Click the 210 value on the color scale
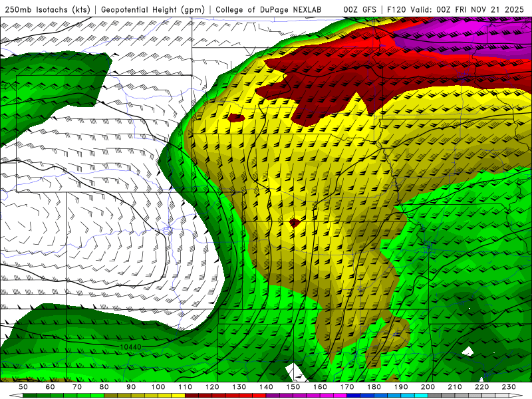532x399 pixels. pos(455,387)
